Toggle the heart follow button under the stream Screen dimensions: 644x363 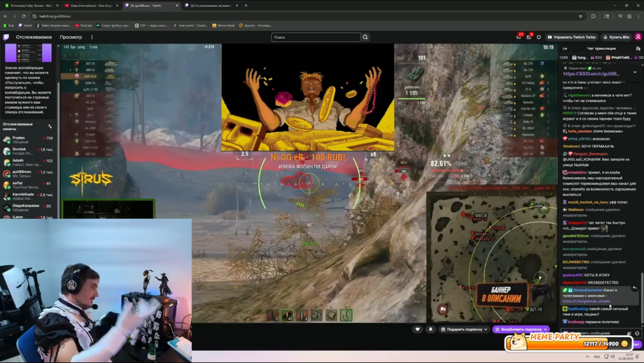417,329
